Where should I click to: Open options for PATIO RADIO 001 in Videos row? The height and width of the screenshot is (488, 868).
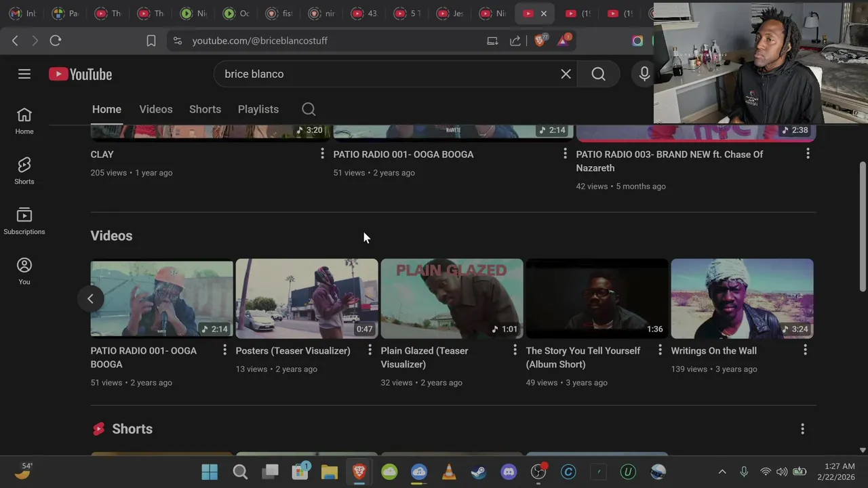point(224,350)
